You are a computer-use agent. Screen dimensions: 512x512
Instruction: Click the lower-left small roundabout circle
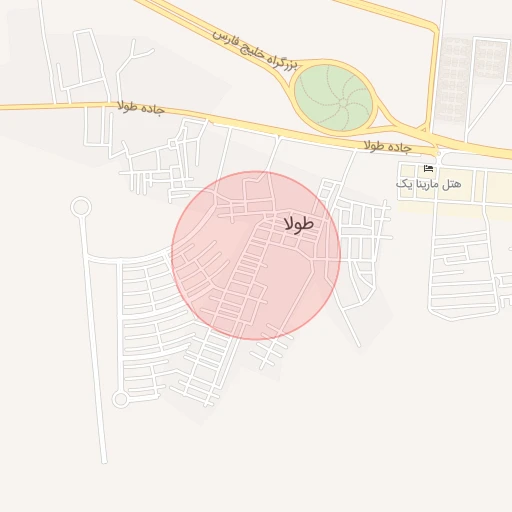[120, 399]
